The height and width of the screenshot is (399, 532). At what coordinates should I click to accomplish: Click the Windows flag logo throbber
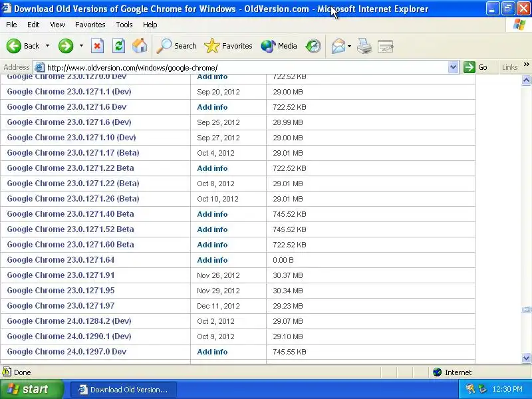tap(519, 25)
